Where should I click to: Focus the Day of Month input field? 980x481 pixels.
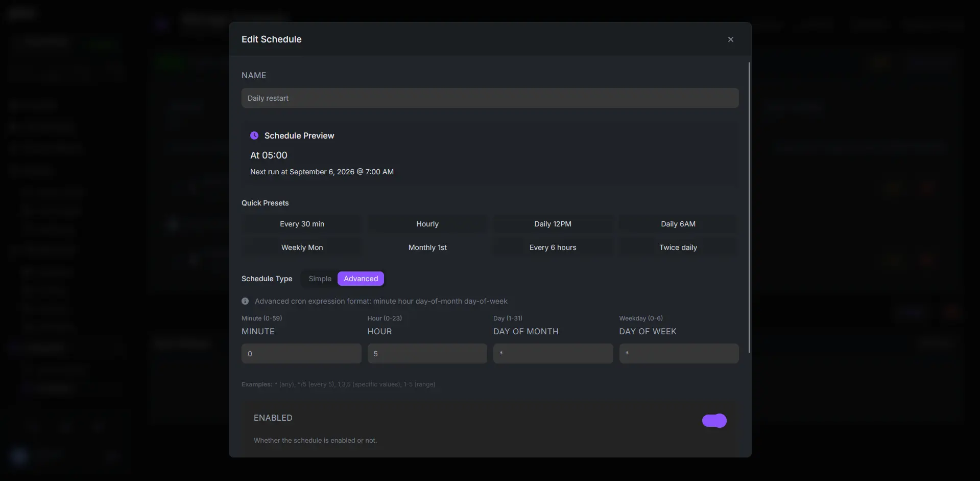click(553, 354)
